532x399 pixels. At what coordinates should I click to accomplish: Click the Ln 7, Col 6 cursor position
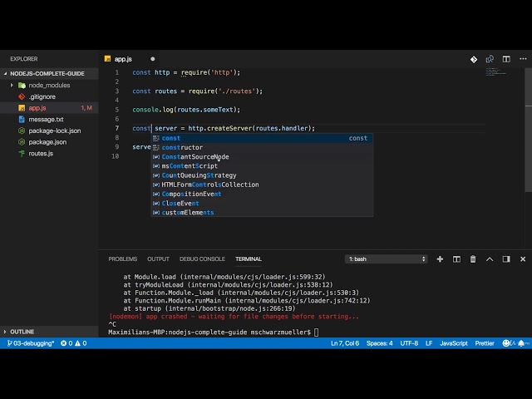pos(345,343)
